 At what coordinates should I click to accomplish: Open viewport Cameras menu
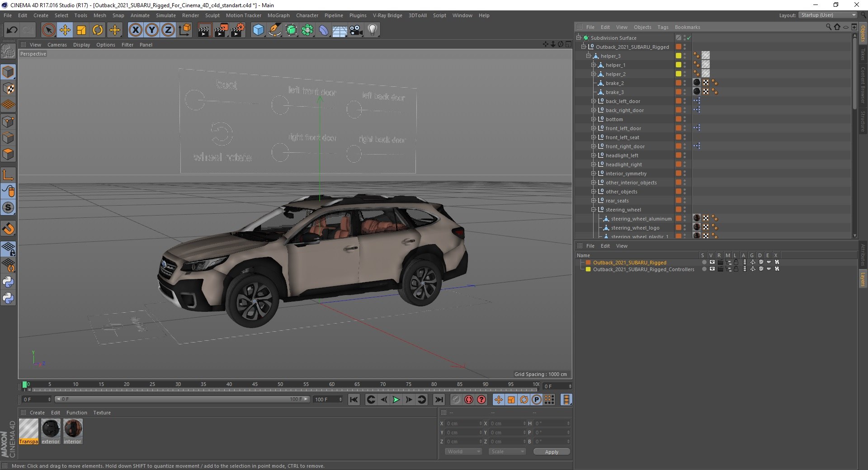[57, 45]
